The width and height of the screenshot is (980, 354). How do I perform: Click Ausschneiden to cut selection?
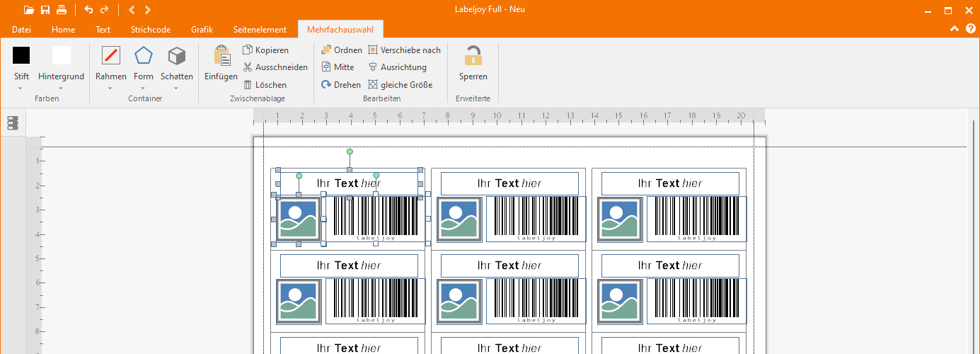pos(275,67)
